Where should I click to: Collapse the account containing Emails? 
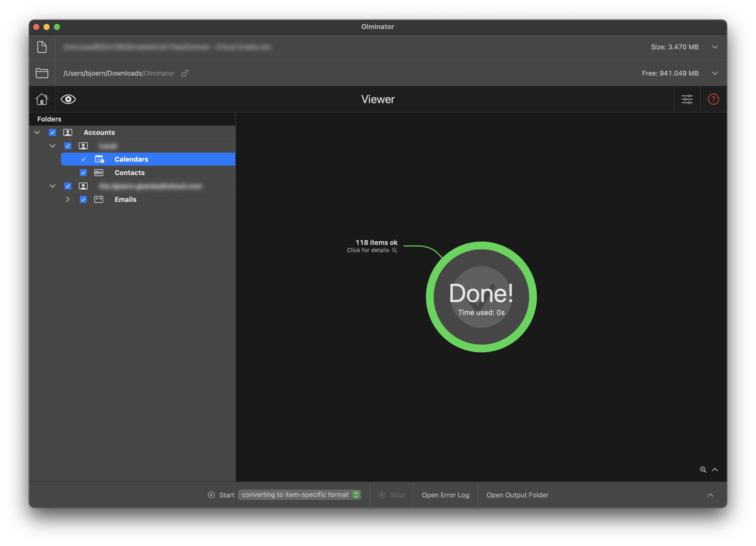(x=53, y=186)
